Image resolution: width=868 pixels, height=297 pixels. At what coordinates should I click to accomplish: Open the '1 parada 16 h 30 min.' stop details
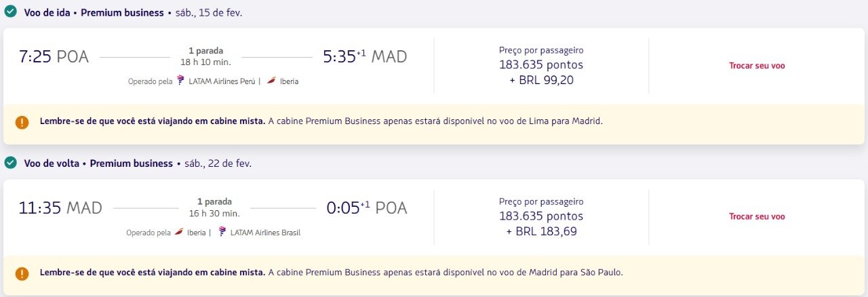[x=214, y=207]
